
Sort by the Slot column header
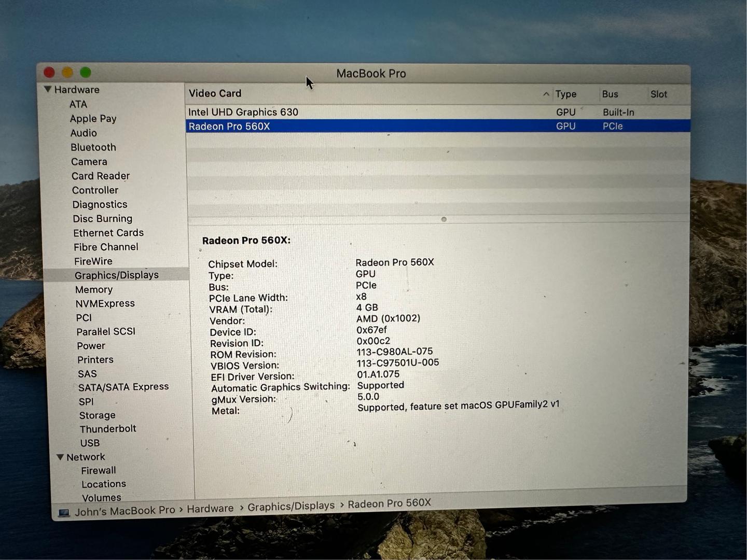pyautogui.click(x=659, y=94)
